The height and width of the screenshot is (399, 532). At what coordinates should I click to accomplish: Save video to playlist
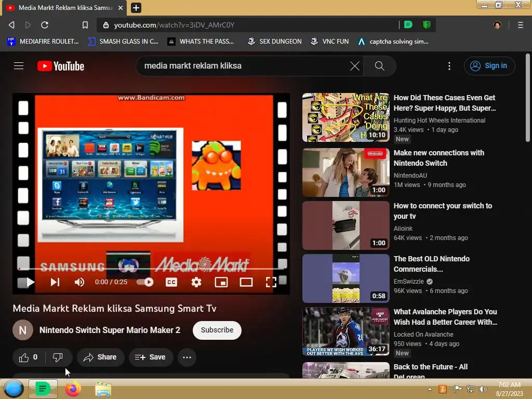151,357
